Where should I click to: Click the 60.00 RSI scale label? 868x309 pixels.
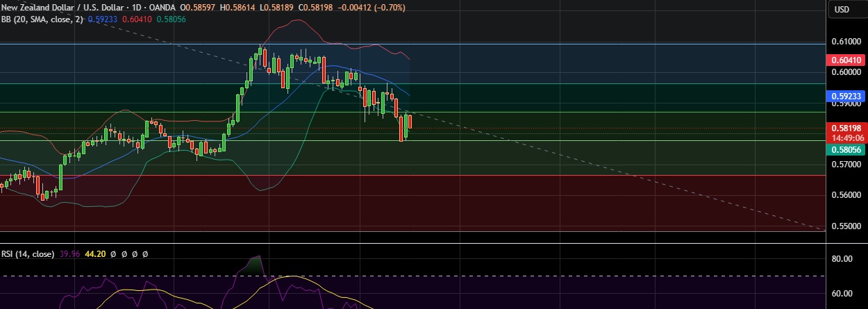coord(842,294)
